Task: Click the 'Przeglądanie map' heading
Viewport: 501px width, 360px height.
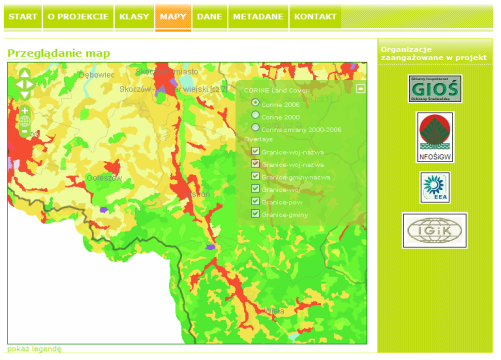Action: [x=59, y=53]
